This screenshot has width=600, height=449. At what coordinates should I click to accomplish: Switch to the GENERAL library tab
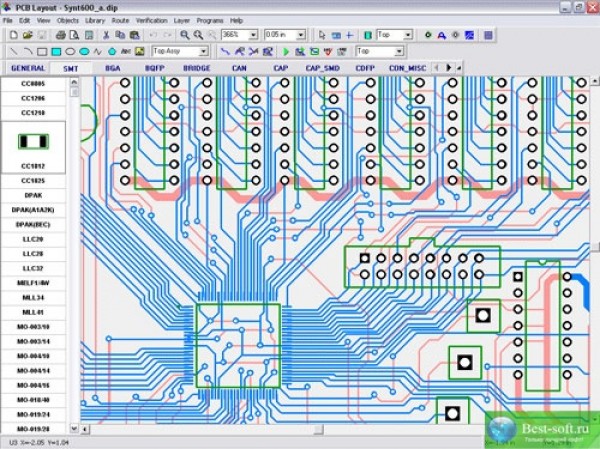pos(28,68)
